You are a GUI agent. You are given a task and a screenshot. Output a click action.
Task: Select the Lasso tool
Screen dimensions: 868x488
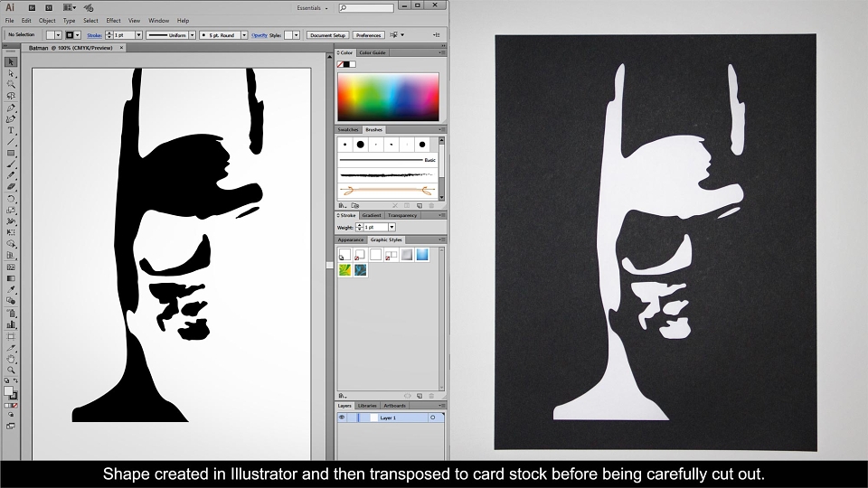coord(11,96)
